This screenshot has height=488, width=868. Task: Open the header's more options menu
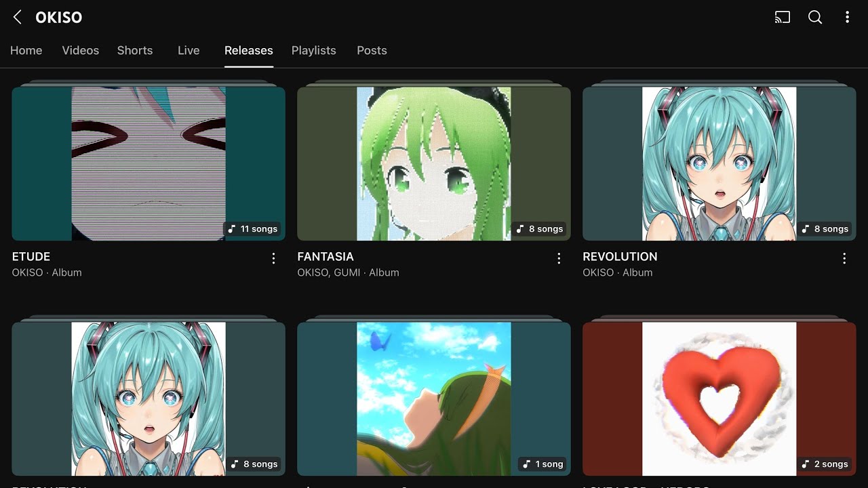pyautogui.click(x=847, y=18)
